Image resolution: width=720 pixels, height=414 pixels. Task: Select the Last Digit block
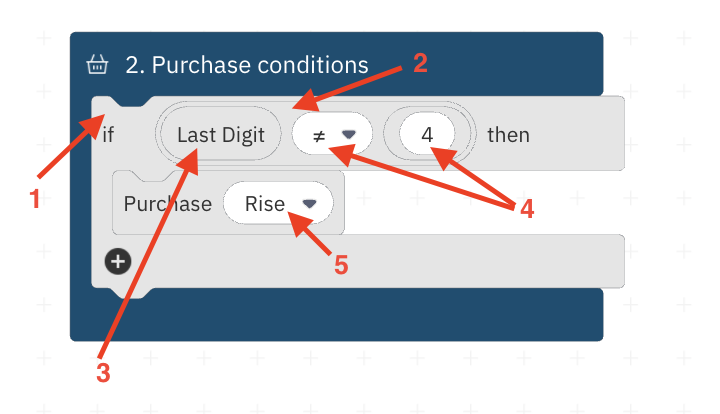click(x=221, y=134)
